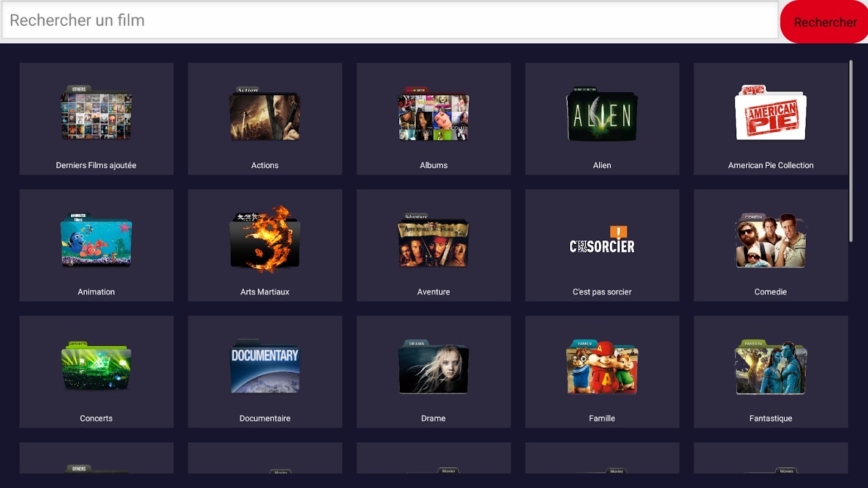The height and width of the screenshot is (488, 868).
Task: Open the Arts Martiaux flaming dragon icon
Action: click(265, 238)
